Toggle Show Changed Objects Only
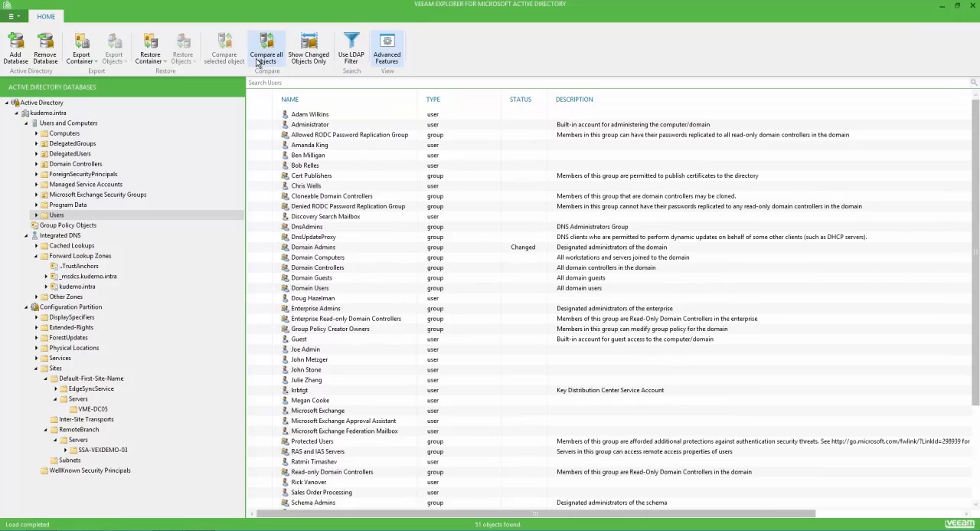The height and width of the screenshot is (531, 980). 309,48
